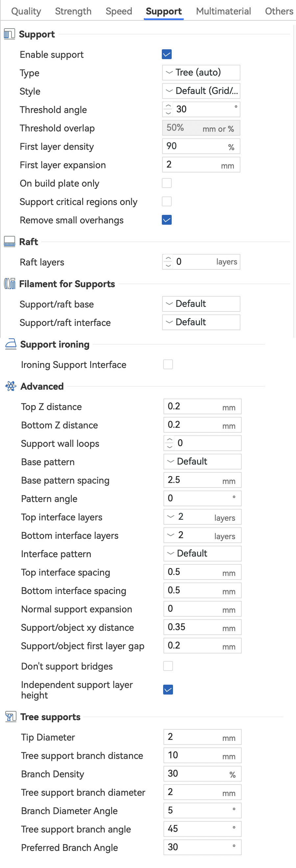
Task: Open the support Type dropdown
Action: pyautogui.click(x=201, y=73)
